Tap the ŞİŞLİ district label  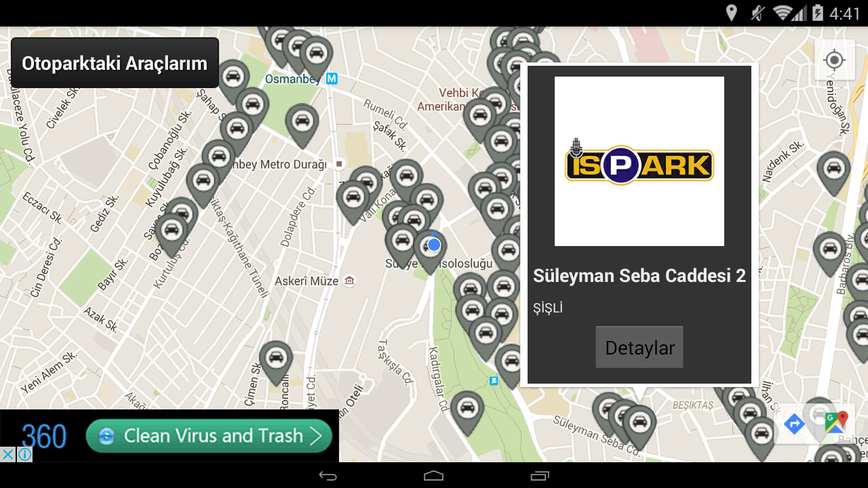548,308
